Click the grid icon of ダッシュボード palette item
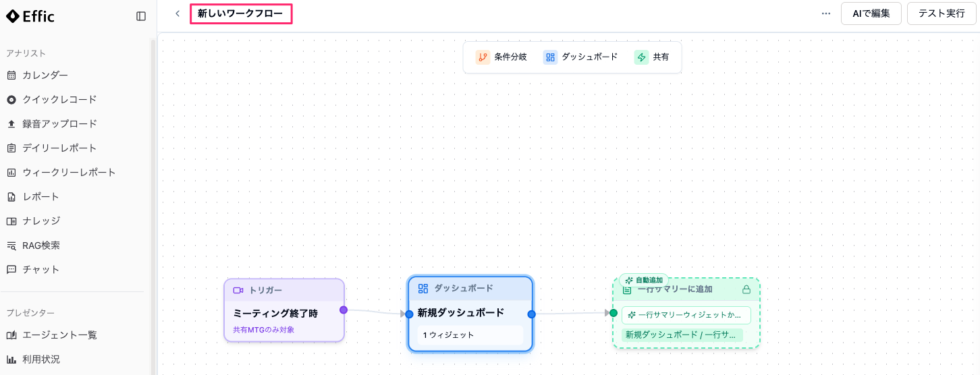Viewport: 980px width, 375px height. [x=550, y=57]
